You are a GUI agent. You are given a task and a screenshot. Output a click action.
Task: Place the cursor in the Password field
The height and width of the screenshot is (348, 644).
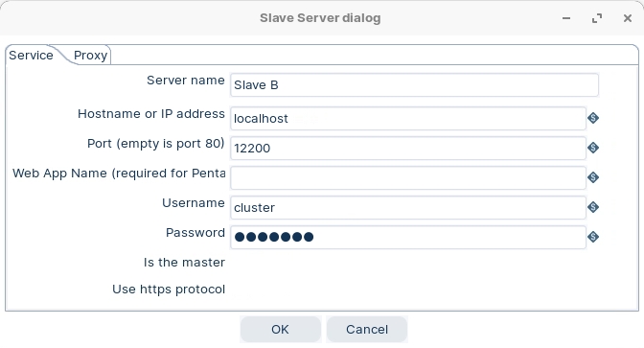coord(408,237)
